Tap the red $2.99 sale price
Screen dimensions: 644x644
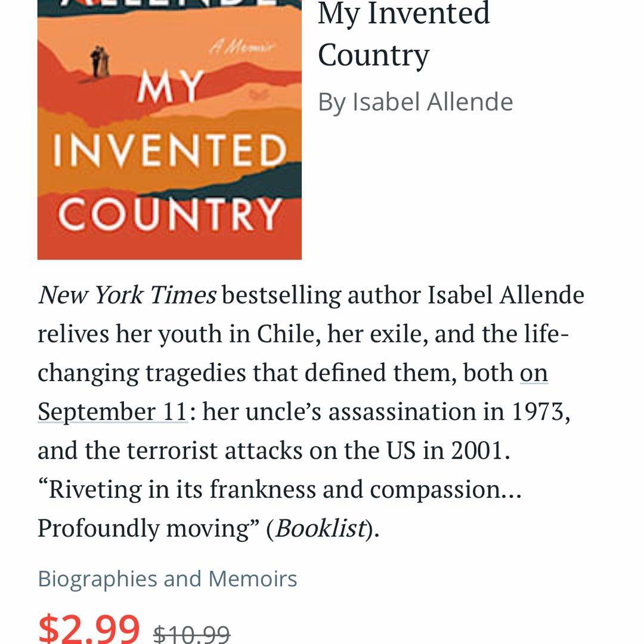pyautogui.click(x=89, y=627)
